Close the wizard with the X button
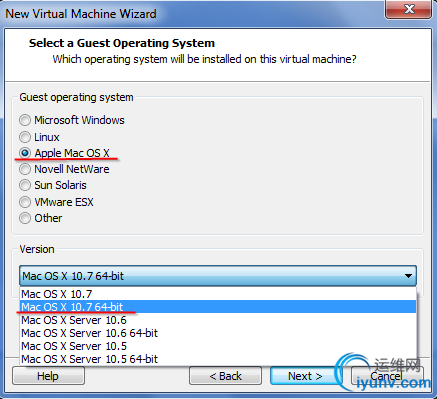Viewport: 437px width, 399px height. click(409, 9)
